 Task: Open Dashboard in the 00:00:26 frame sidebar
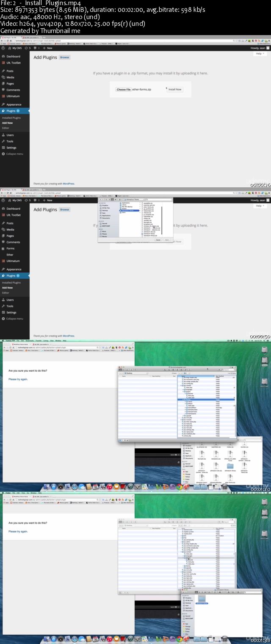point(13,56)
